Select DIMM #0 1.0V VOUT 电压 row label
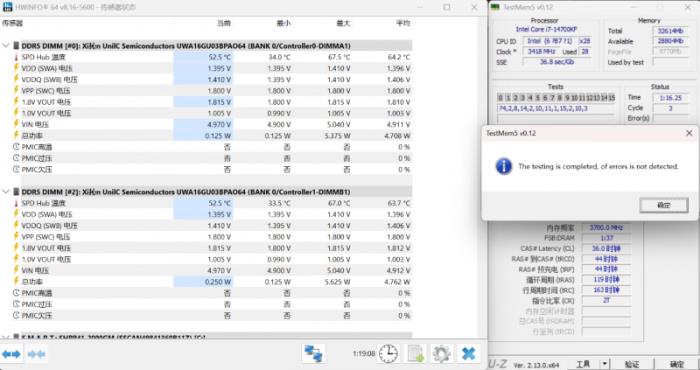This screenshot has width=700, height=370. pyautogui.click(x=46, y=113)
